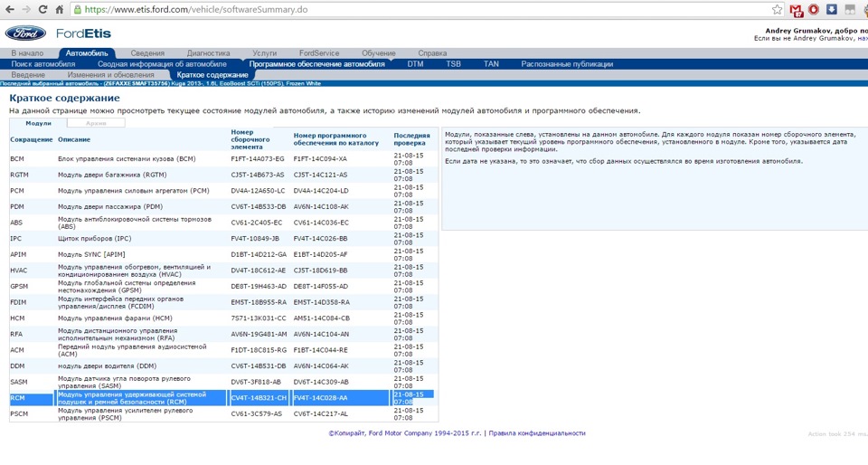Click FDIM software number EM5T-14D358-RA
868x465 pixels.
click(x=322, y=303)
